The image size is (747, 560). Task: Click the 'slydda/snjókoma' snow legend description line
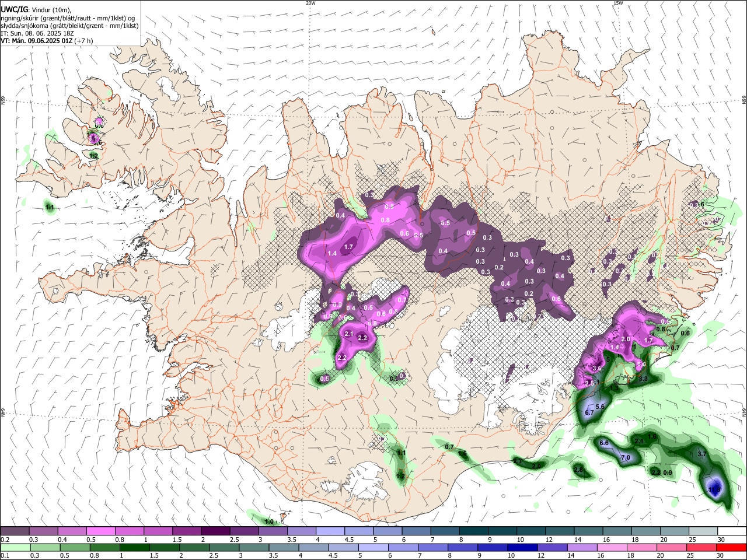tap(69, 26)
